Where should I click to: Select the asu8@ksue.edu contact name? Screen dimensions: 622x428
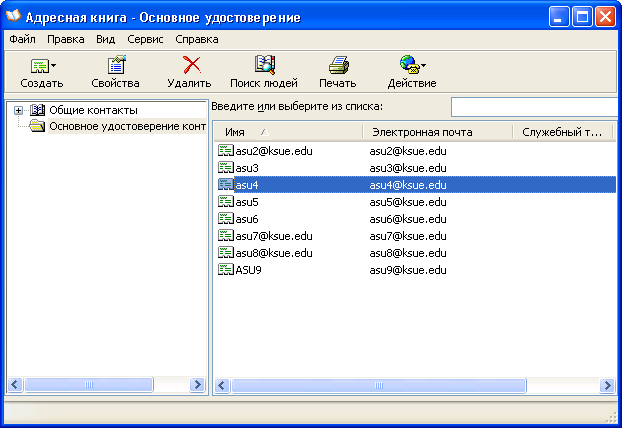point(274,253)
